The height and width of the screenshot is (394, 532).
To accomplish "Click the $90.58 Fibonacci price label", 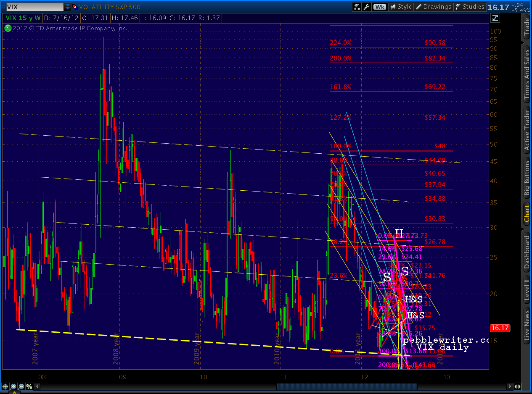I will 435,43.
